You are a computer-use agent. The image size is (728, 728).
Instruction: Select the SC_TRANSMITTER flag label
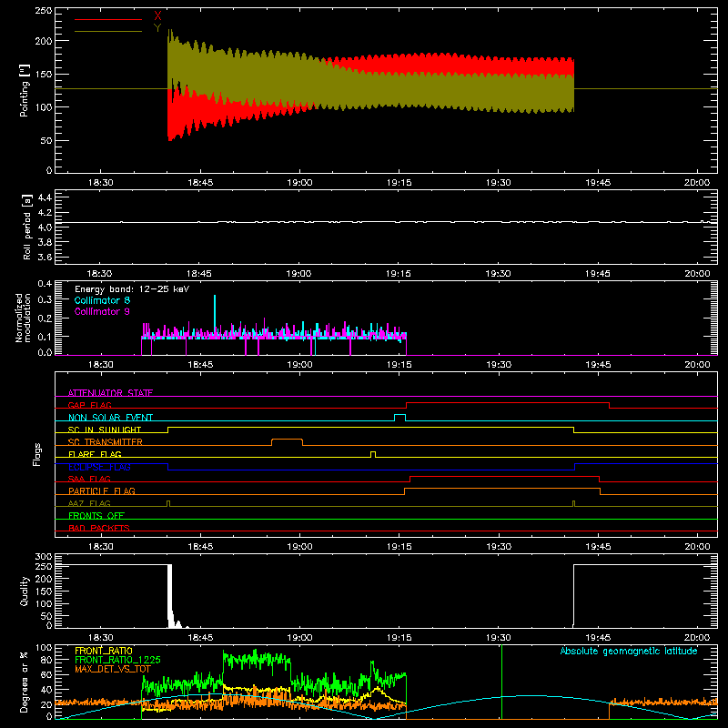click(x=106, y=442)
